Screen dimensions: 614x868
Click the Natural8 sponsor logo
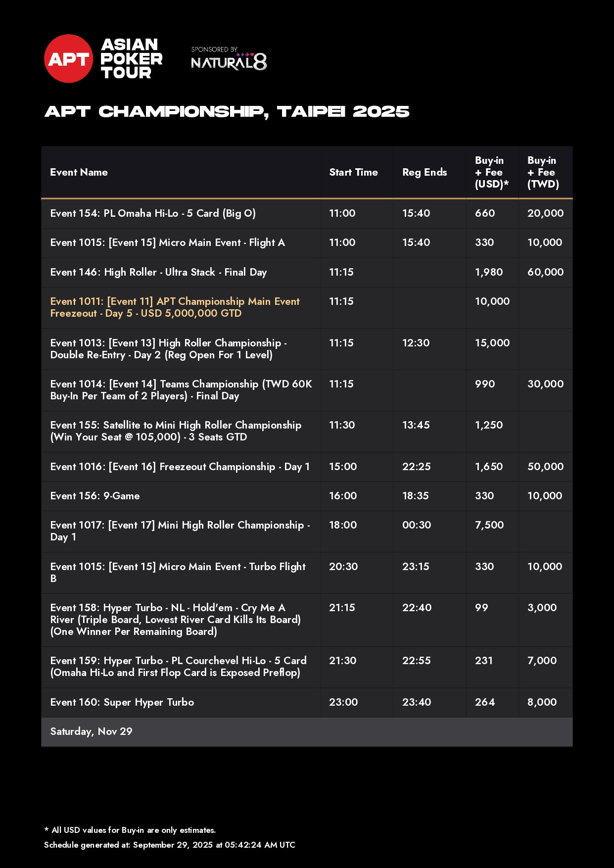coord(229,60)
